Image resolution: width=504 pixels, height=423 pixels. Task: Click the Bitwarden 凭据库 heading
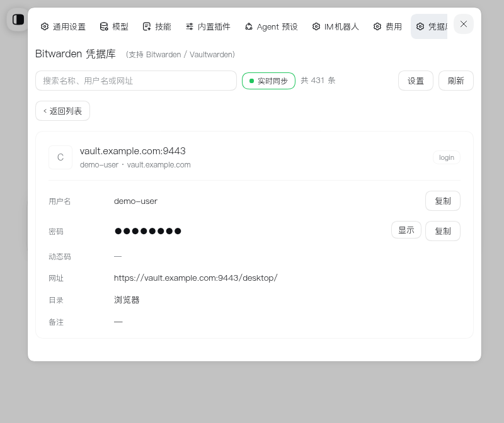tap(75, 54)
